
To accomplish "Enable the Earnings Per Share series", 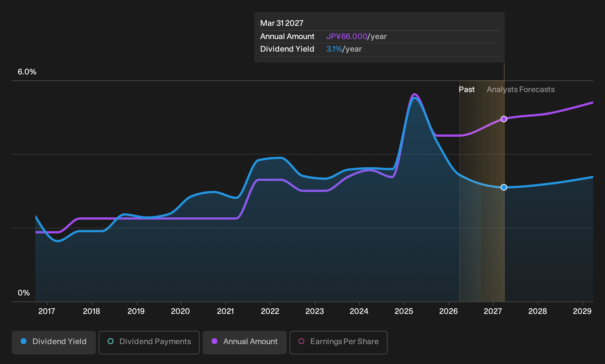I will tap(339, 343).
